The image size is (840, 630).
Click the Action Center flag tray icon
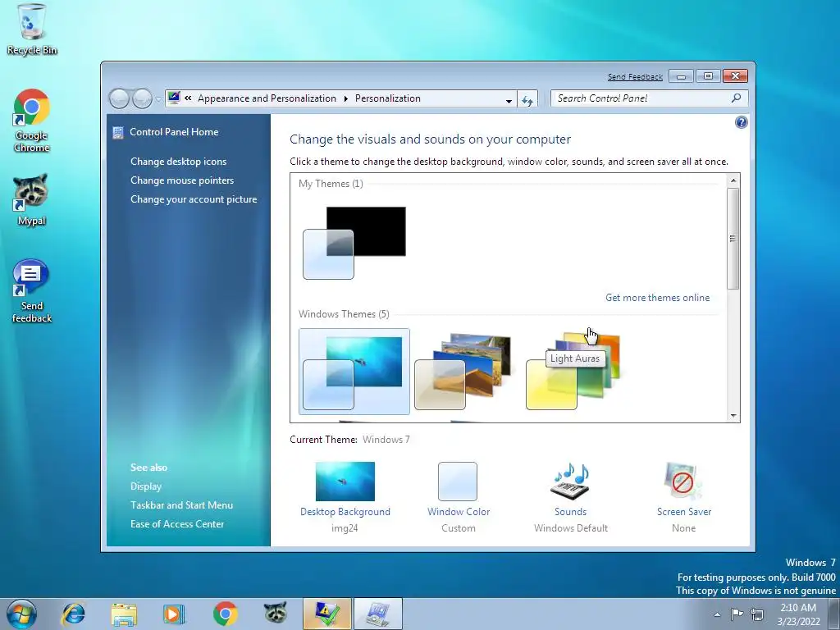(x=737, y=614)
